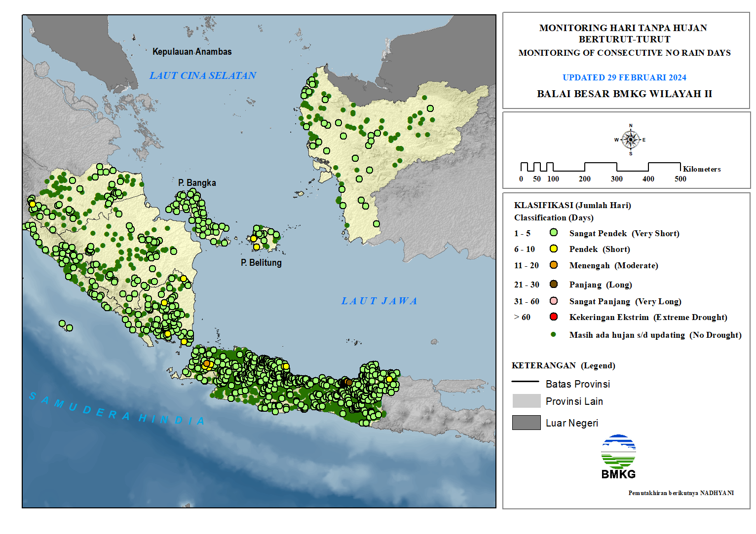Screen dimensions: 756x534
Task: Click the MONITORING HARI TANPA HUJAN title
Action: (623, 28)
